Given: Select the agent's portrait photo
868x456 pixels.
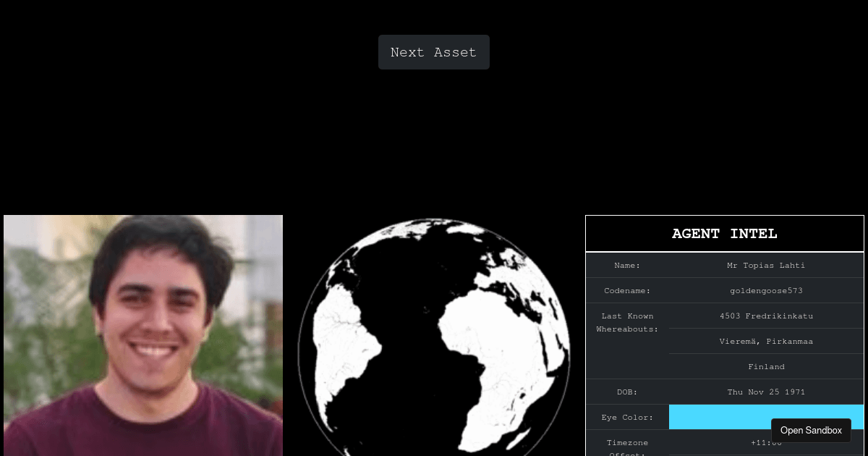Looking at the screenshot, I should [x=143, y=335].
